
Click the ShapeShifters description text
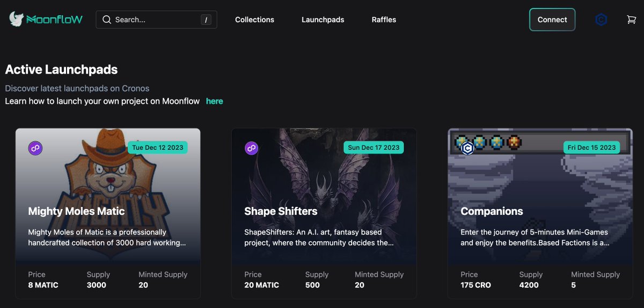319,237
